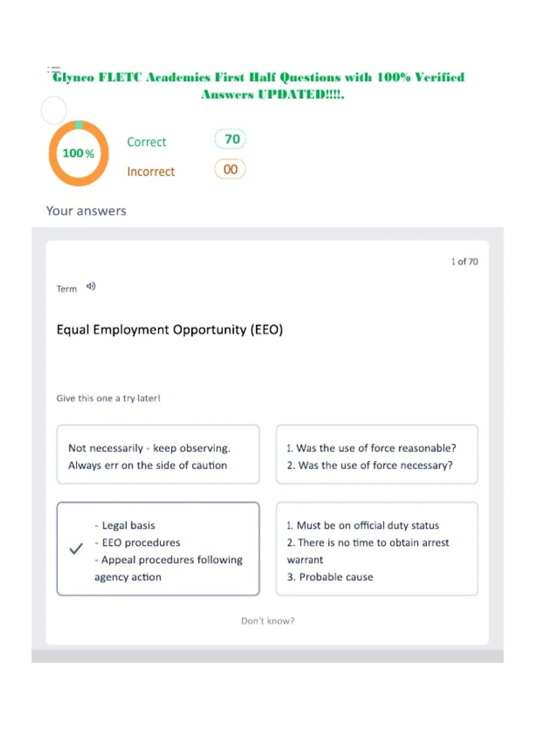Click the 'Term' label
This screenshot has height=756, width=534.
pyautogui.click(x=67, y=289)
